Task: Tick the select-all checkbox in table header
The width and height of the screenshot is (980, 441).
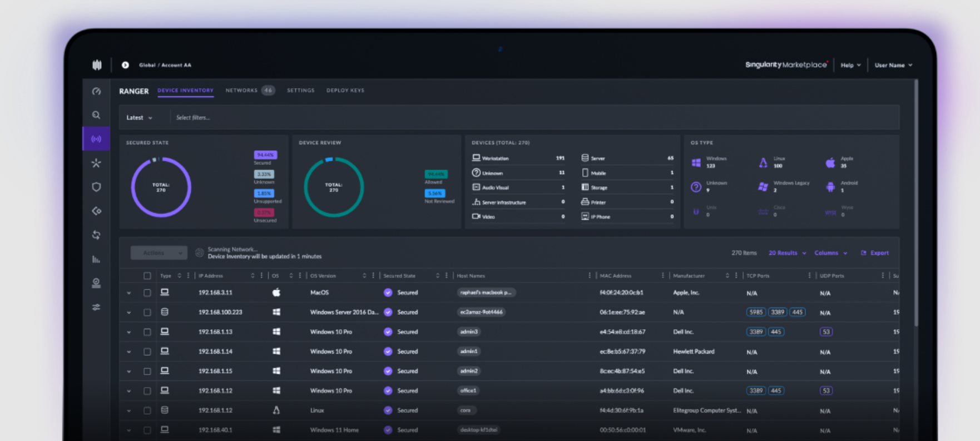Action: pos(147,276)
